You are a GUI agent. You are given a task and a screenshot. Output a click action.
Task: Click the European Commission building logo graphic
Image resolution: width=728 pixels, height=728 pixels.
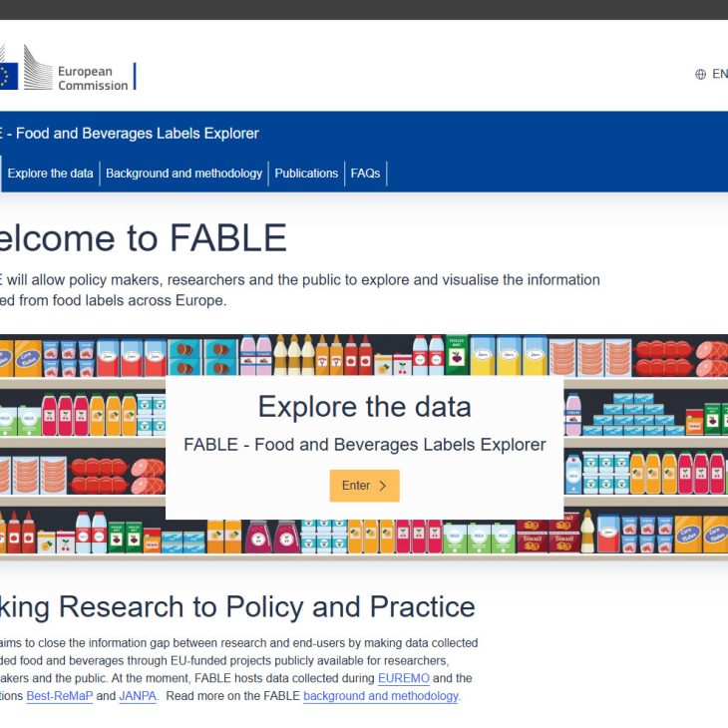pos(37,68)
